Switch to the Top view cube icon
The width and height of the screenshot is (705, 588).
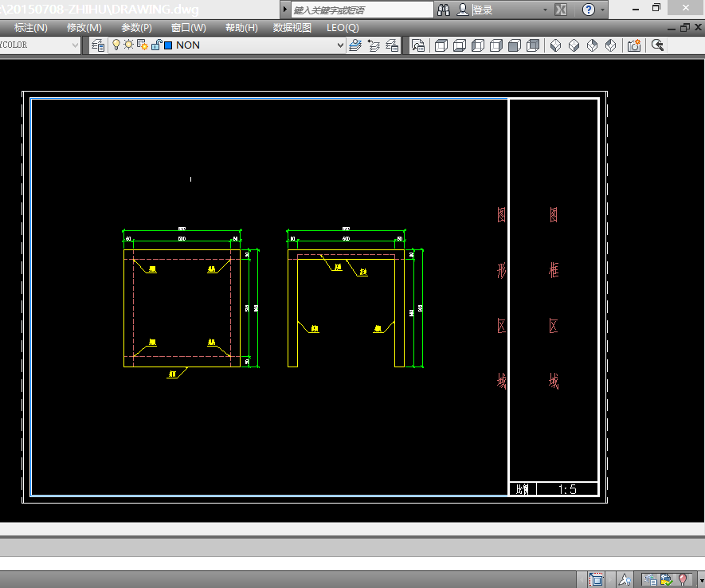coord(441,45)
